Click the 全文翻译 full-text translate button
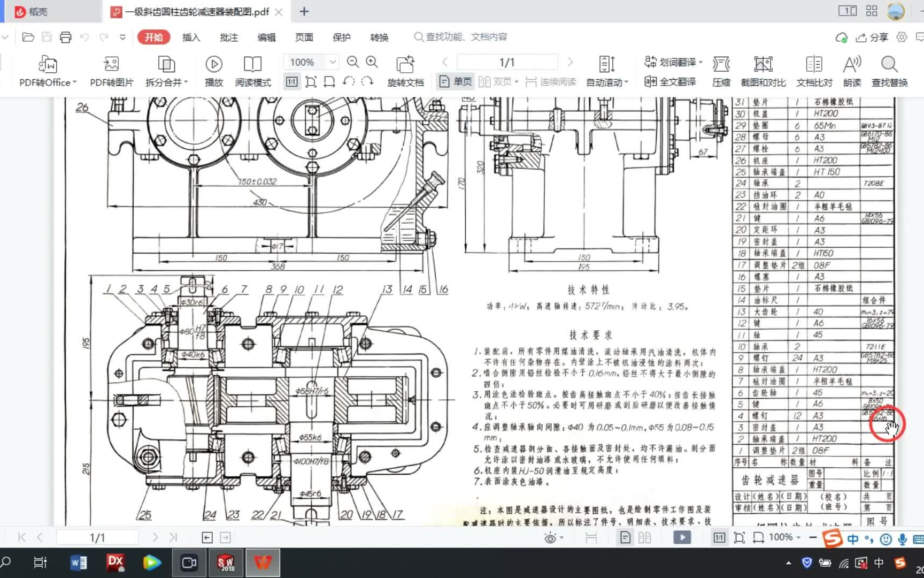The width and height of the screenshot is (924, 578). (x=673, y=81)
